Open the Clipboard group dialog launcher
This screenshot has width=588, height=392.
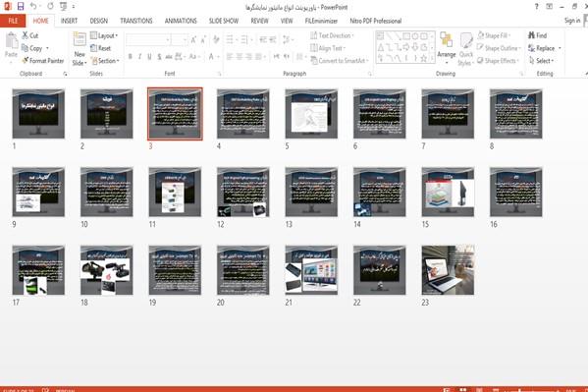[x=65, y=74]
